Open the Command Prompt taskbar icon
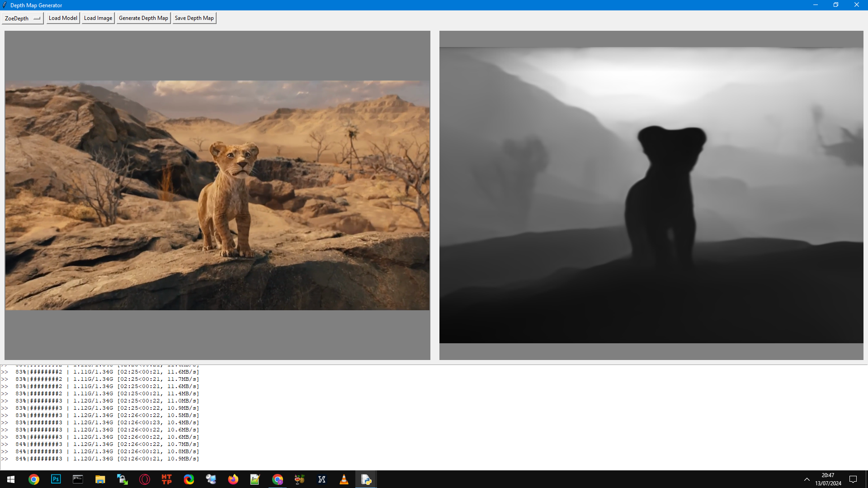 click(x=78, y=479)
